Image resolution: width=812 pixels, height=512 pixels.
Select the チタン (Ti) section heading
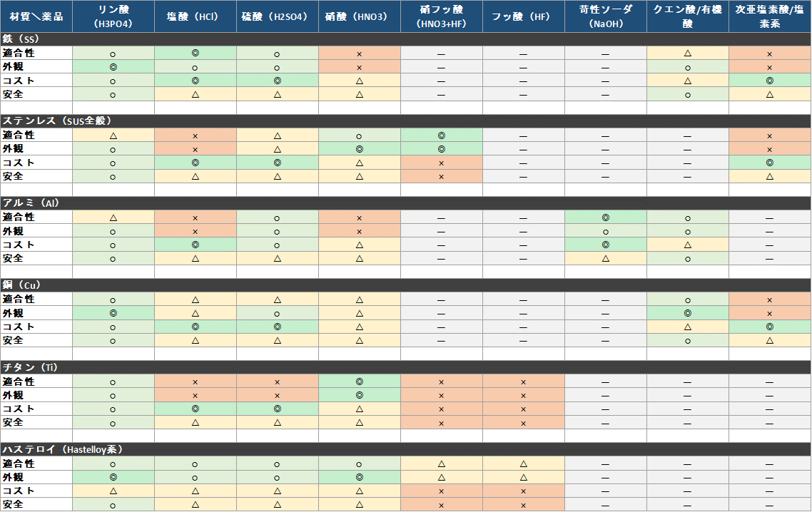[30, 367]
